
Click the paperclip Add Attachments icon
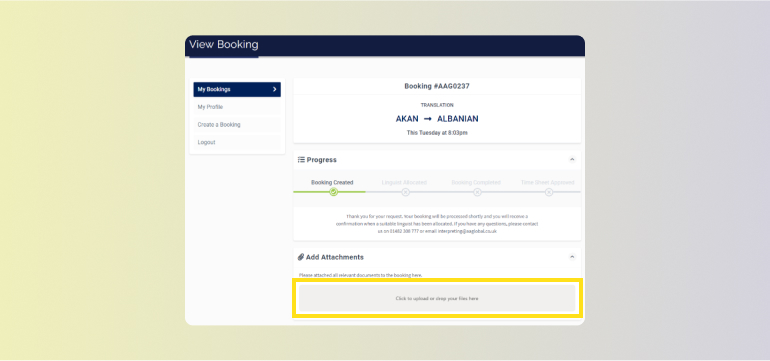301,257
